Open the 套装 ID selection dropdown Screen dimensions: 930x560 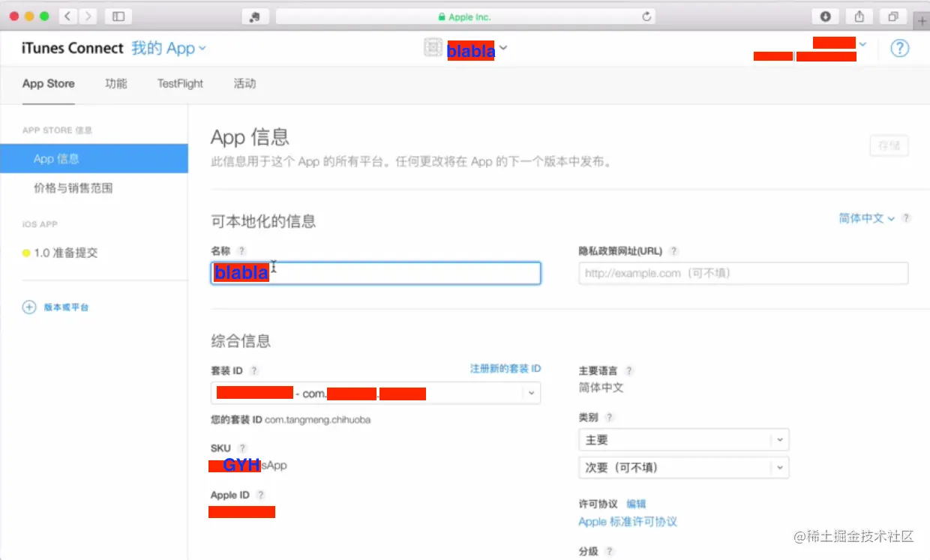(x=376, y=393)
